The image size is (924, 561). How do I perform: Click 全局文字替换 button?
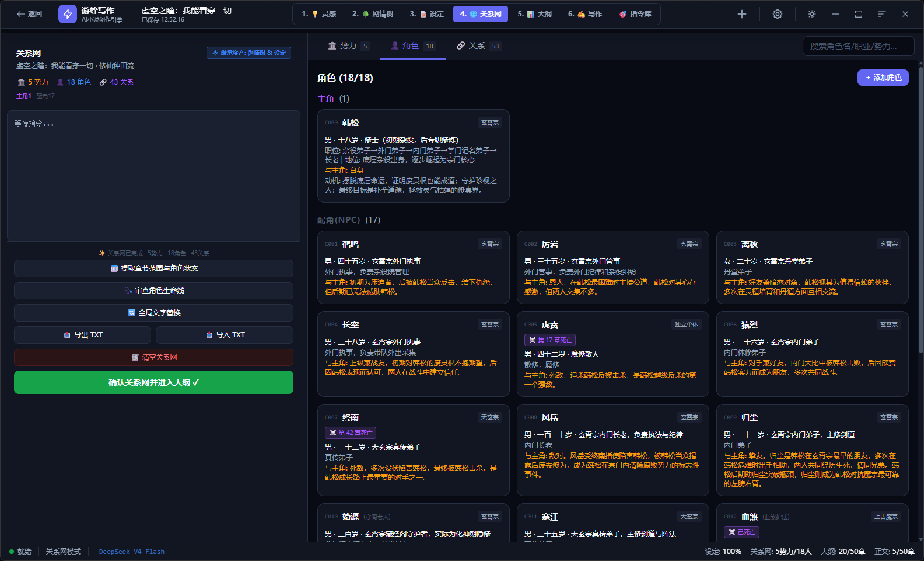[153, 313]
